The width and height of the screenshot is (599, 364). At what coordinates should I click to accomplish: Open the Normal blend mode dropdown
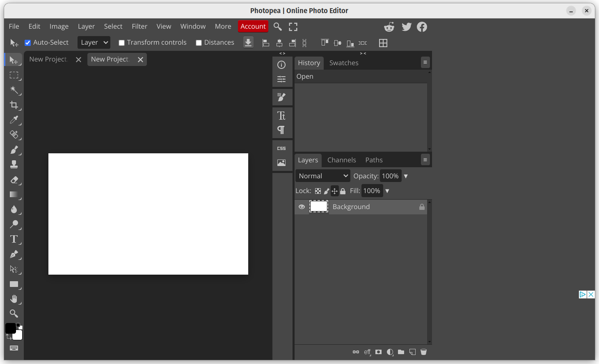323,176
